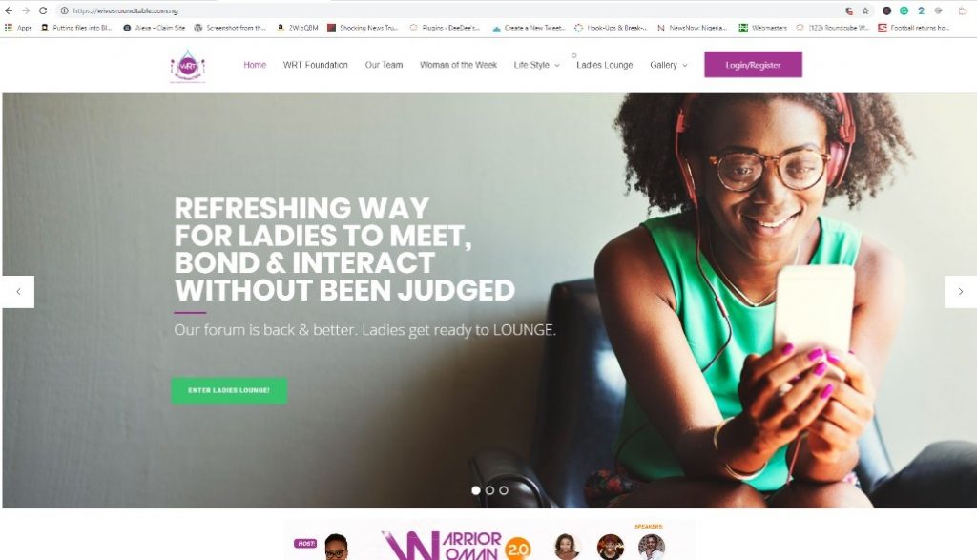
Task: Expand the Life Style dropdown menu
Action: [x=536, y=65]
